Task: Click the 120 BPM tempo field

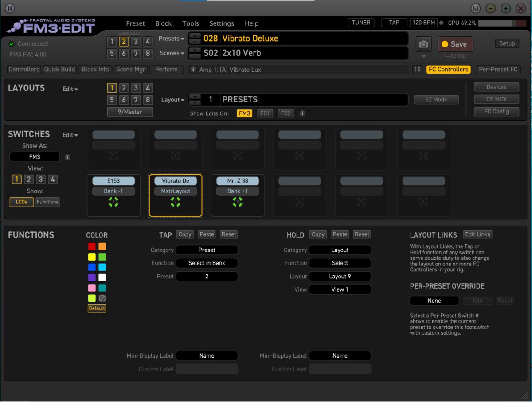Action: pos(424,23)
